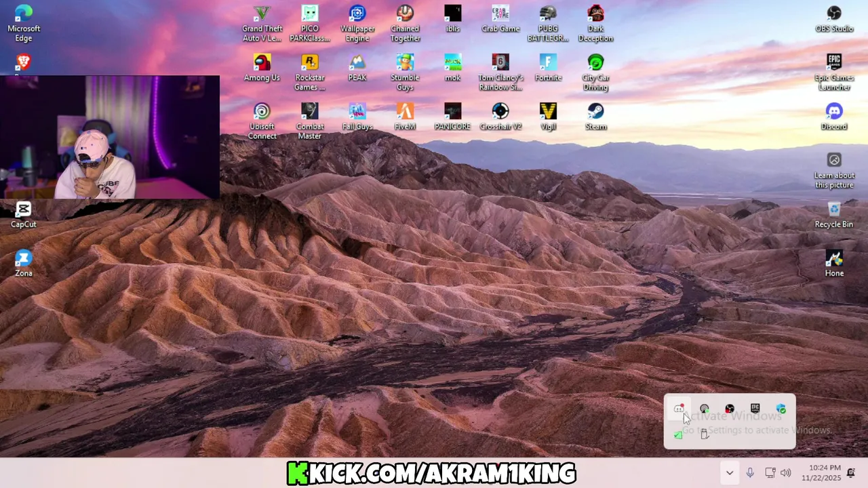Select the Dark Deception icon
The width and height of the screenshot is (868, 488).
point(595,23)
